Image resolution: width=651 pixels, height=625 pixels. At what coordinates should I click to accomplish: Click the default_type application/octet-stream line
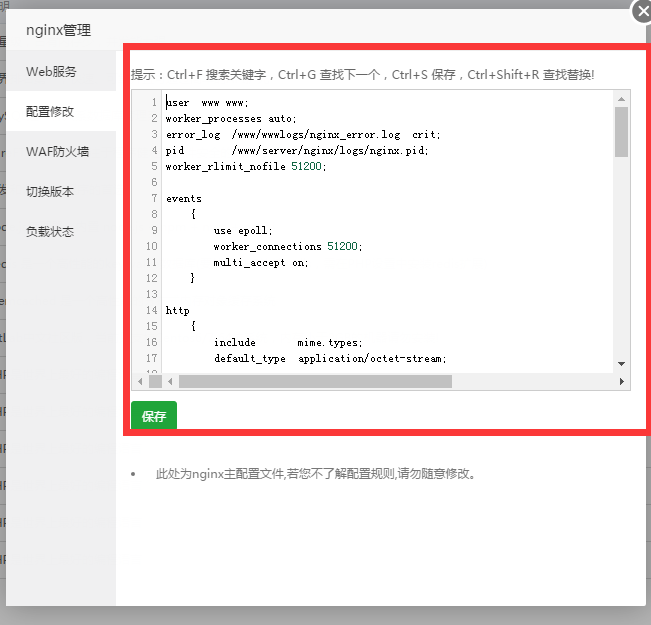330,358
